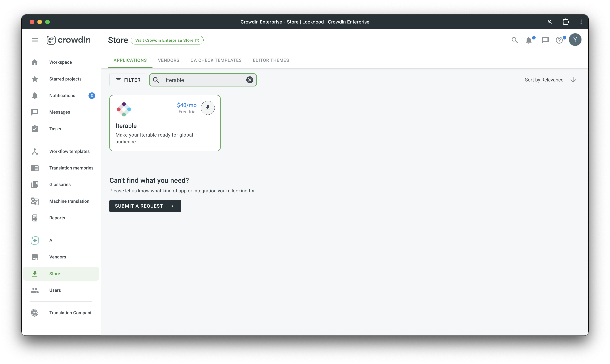Click the Visit Crowdin Enterprise Store link

point(167,40)
